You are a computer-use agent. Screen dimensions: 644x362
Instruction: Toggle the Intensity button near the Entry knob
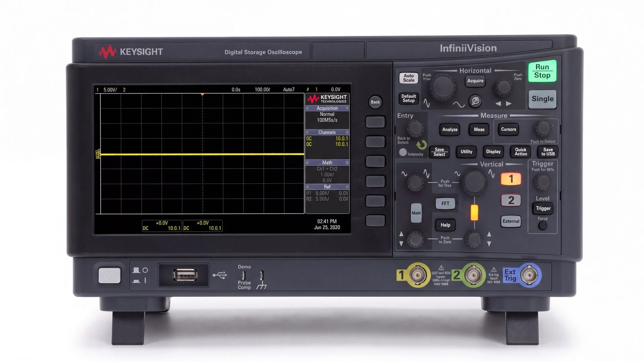pyautogui.click(x=402, y=152)
